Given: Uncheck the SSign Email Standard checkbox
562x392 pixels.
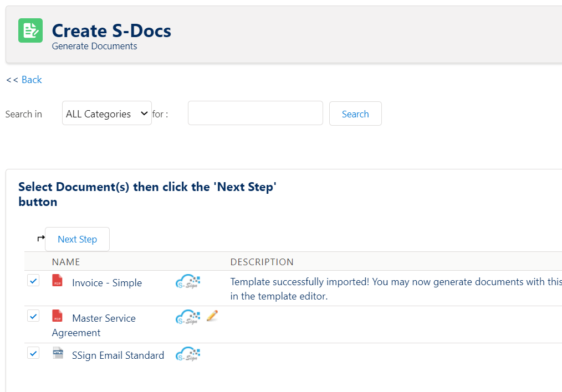Looking at the screenshot, I should pyautogui.click(x=33, y=353).
